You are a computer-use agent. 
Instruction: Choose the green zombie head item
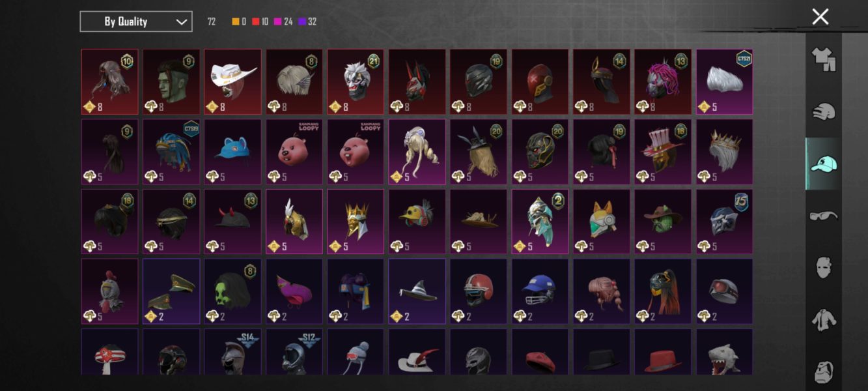[171, 82]
